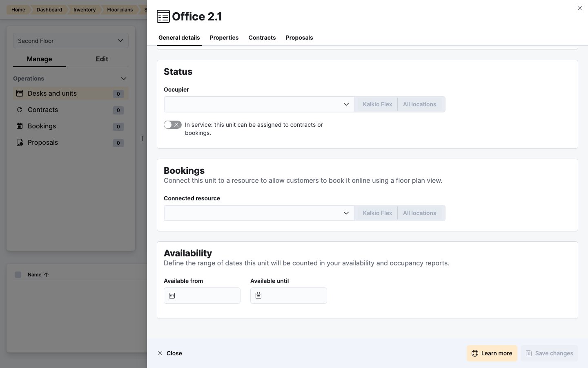The height and width of the screenshot is (368, 588).
Task: Go to Dashboard breadcrumb
Action: (x=49, y=10)
